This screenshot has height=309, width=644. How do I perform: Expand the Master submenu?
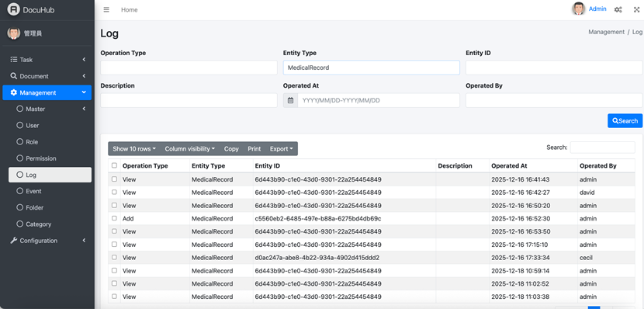point(50,109)
